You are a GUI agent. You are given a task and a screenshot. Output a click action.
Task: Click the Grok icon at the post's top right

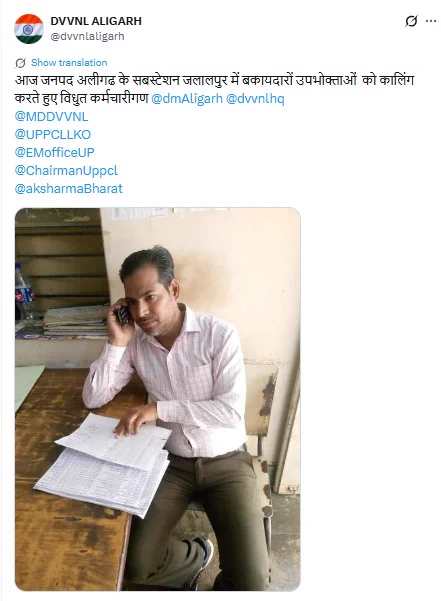coord(411,21)
